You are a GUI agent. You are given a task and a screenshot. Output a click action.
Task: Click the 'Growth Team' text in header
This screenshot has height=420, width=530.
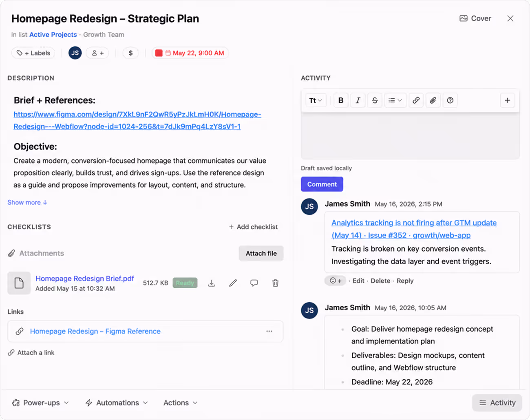coord(104,35)
